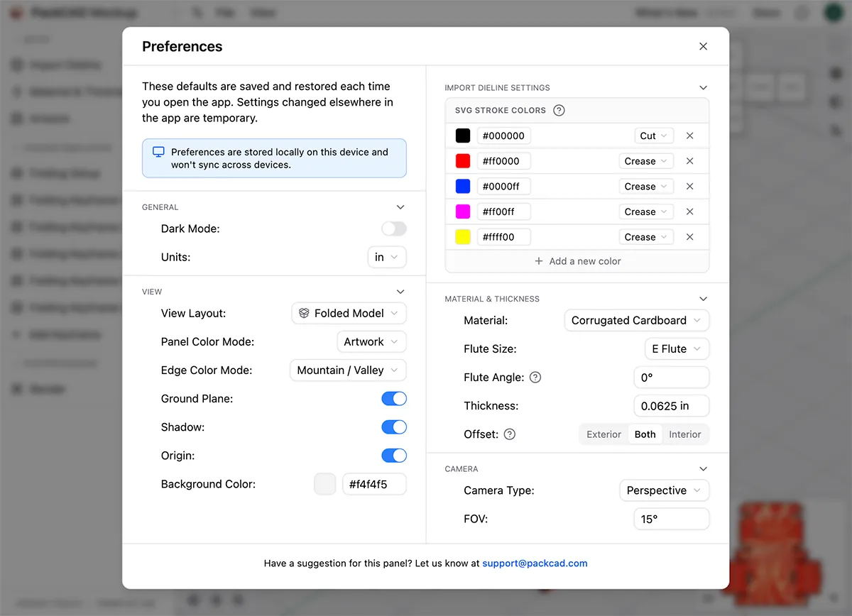
Task: Open the Flute Angle help icon
Action: (x=535, y=378)
